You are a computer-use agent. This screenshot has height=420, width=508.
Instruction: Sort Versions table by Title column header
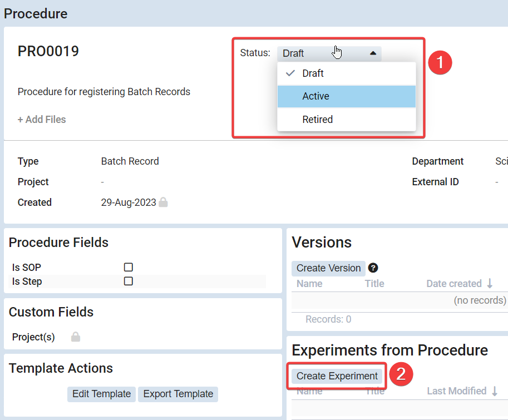click(374, 284)
